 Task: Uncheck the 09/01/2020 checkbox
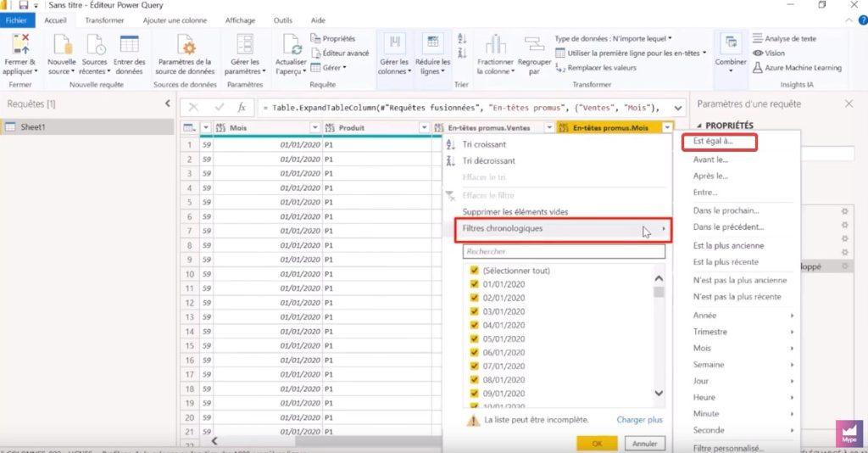tap(474, 393)
